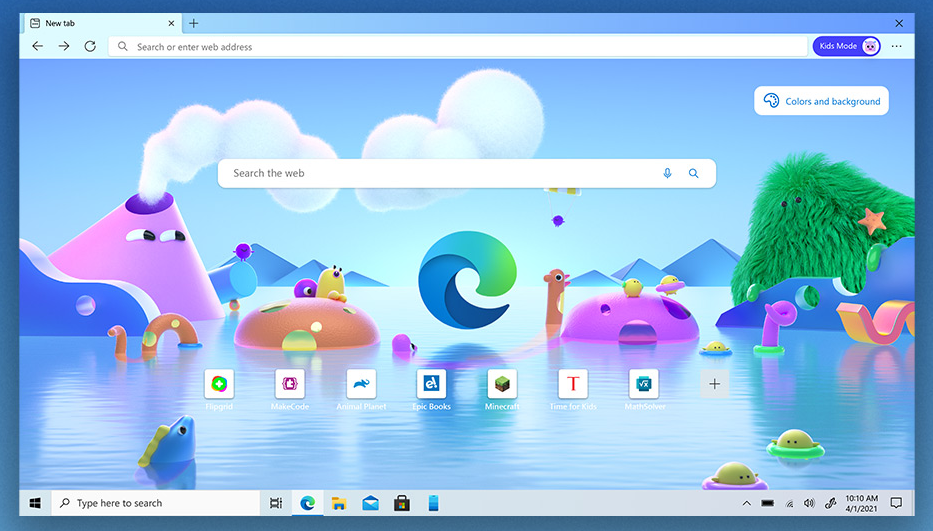Viewport: 933px width, 531px height.
Task: Refresh the current page
Action: click(90, 46)
